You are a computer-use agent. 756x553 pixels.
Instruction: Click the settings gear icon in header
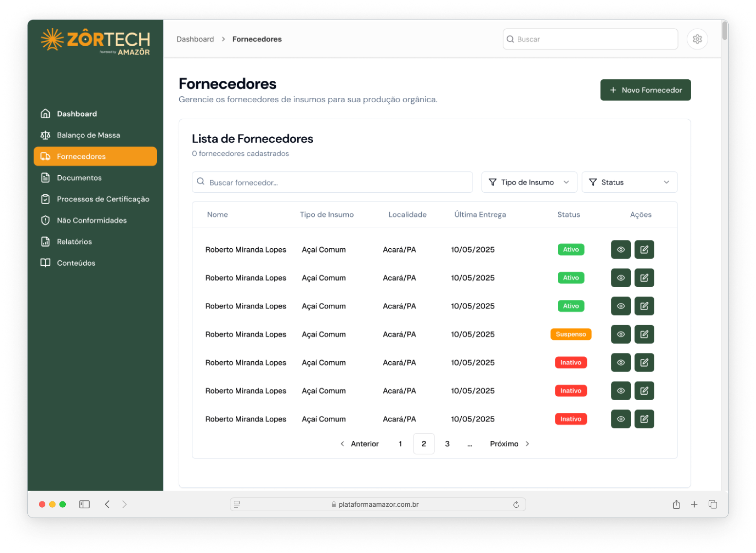click(697, 39)
